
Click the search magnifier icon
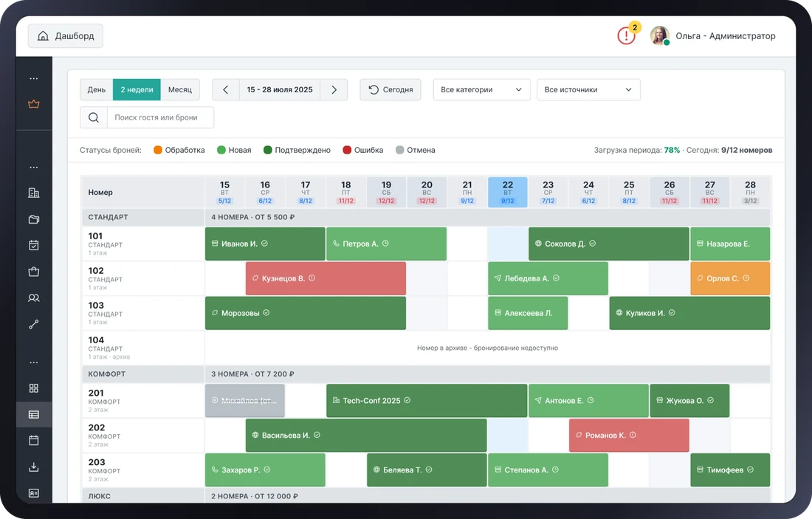94,117
